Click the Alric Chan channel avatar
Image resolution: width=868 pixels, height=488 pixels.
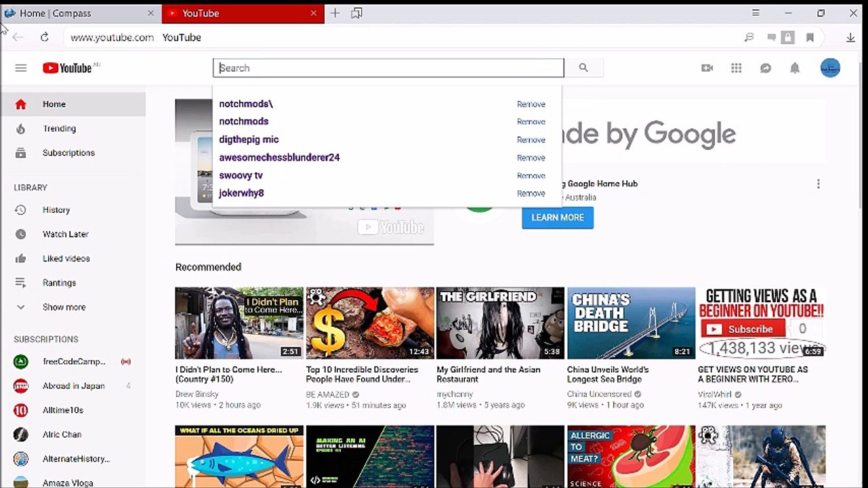21,434
